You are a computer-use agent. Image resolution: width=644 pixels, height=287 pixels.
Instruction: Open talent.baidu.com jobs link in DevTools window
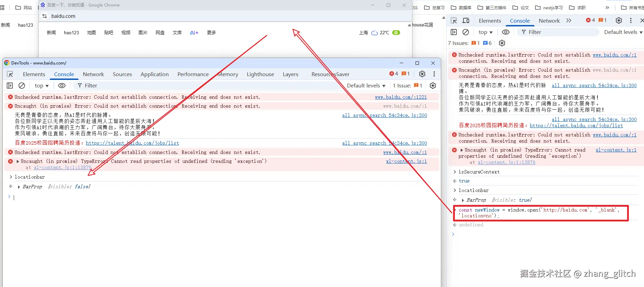coord(132,143)
